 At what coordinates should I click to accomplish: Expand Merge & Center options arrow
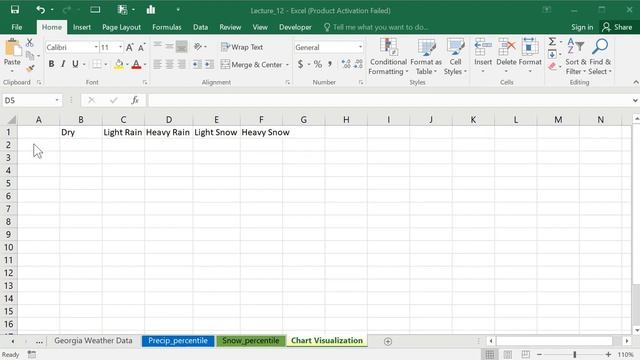[287, 64]
